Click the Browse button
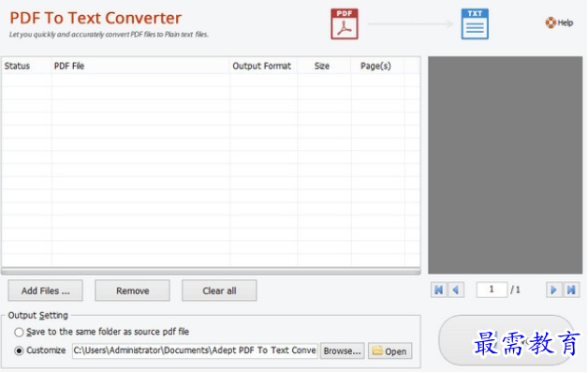The width and height of the screenshot is (588, 373). pyautogui.click(x=342, y=351)
